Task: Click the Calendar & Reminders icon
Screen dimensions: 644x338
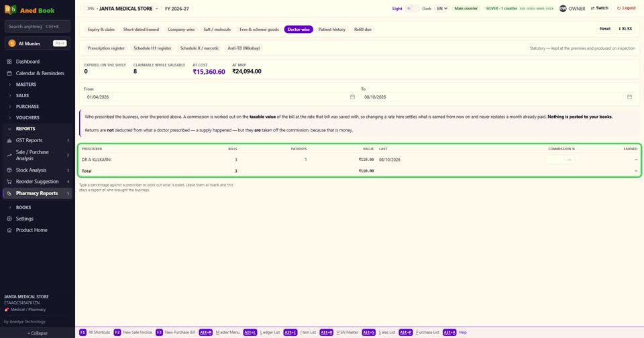Action: coord(9,73)
